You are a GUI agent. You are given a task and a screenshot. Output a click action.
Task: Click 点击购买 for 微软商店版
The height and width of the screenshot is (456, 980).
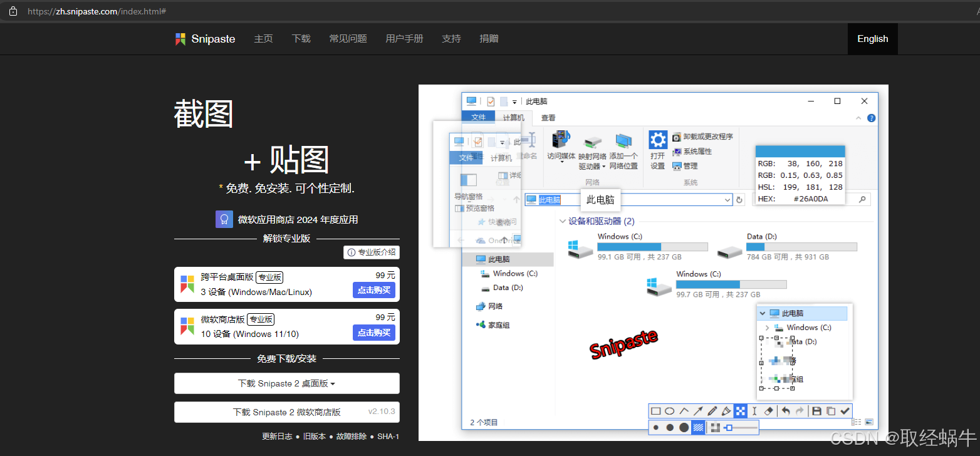click(x=374, y=333)
